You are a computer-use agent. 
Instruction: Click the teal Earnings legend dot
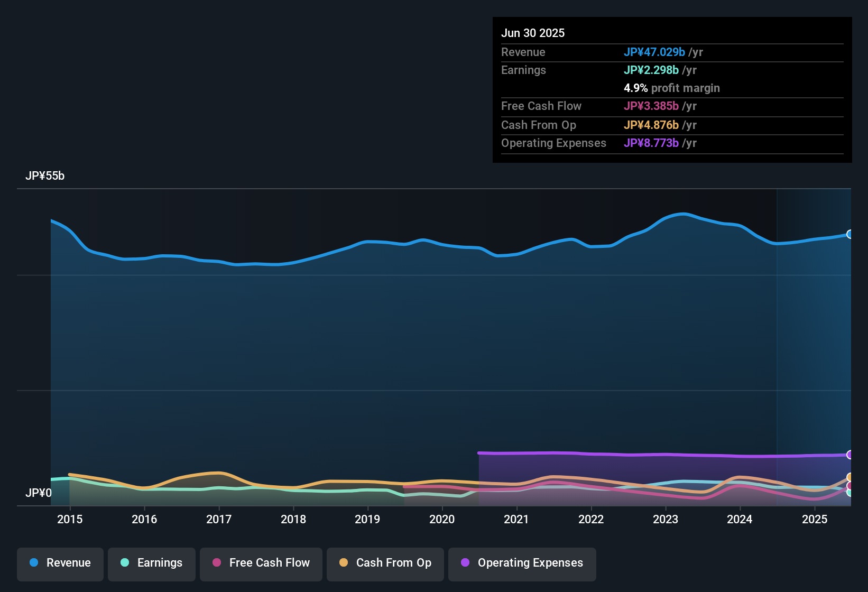click(x=125, y=563)
